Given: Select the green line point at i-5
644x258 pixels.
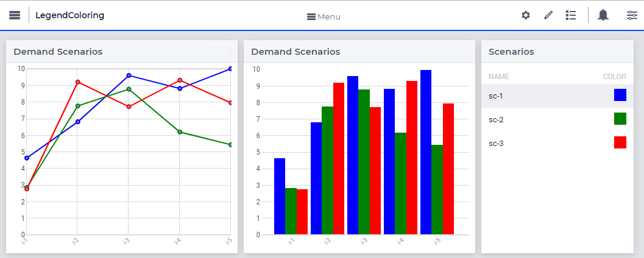Looking at the screenshot, I should pyautogui.click(x=230, y=145).
